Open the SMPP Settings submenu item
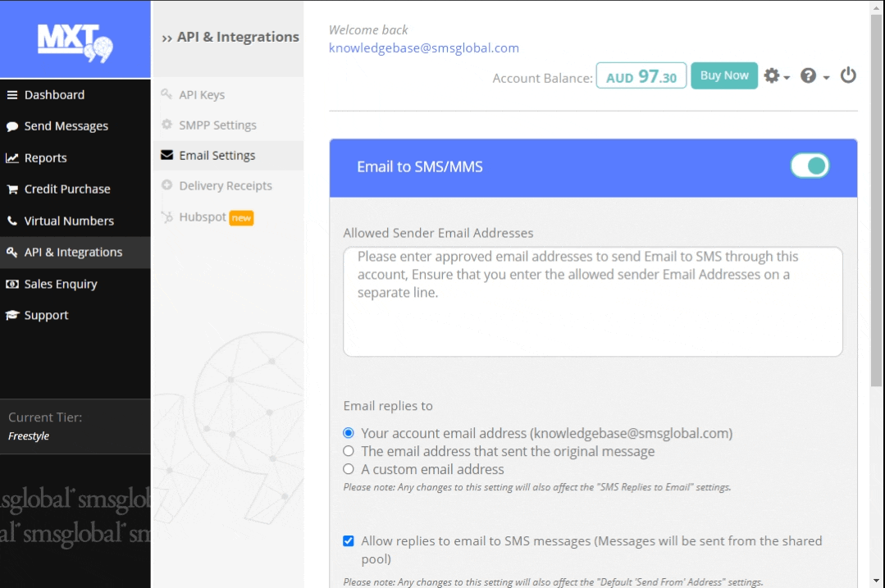The image size is (885, 588). 217,125
